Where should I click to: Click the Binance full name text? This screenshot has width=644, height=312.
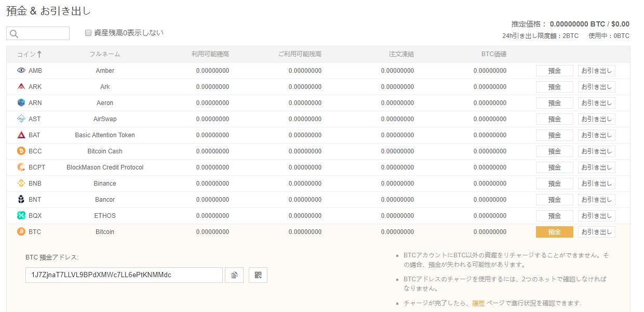pyautogui.click(x=105, y=184)
